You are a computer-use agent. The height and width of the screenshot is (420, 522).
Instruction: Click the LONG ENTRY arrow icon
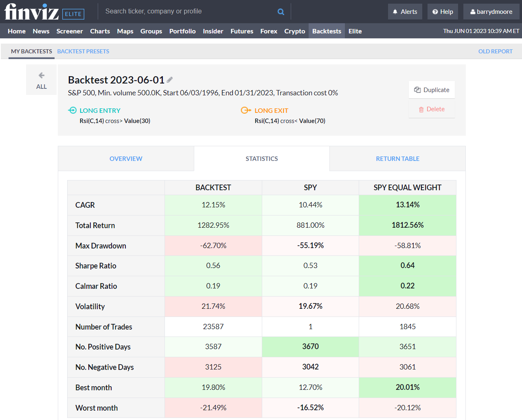[x=72, y=110]
